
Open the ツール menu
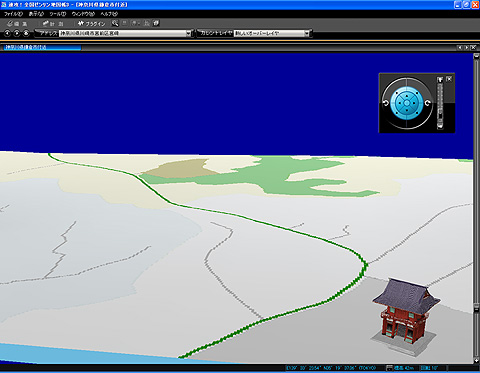[58, 14]
